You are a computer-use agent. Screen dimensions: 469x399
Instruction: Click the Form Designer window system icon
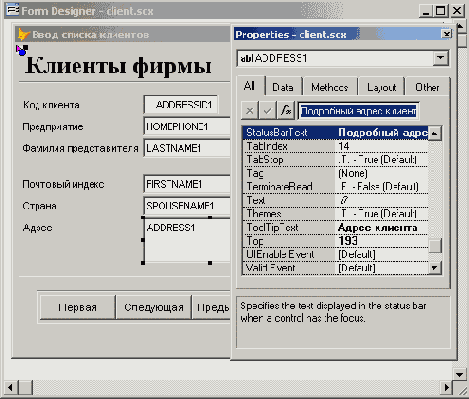(13, 10)
